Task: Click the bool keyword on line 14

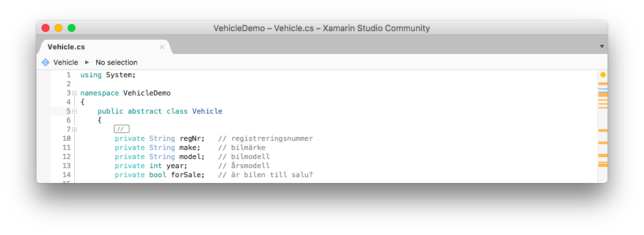Action: 157,175
